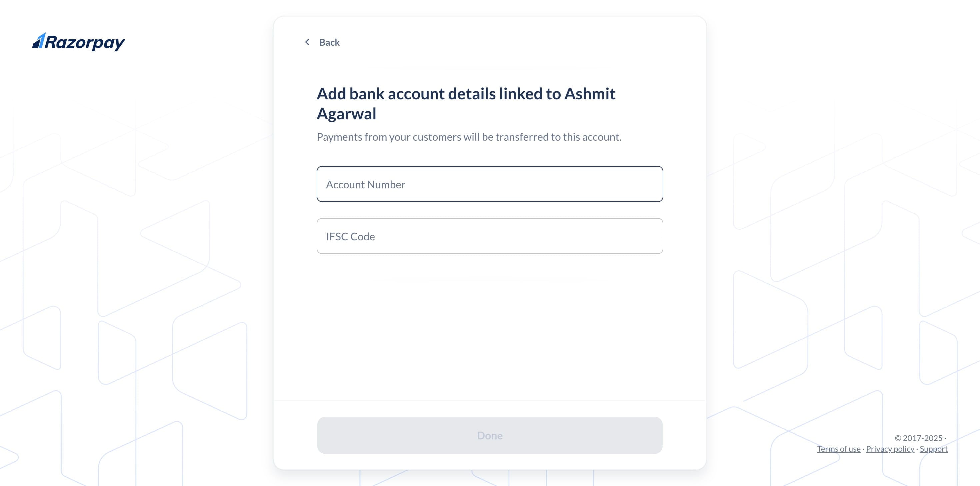Viewport: 980px width, 486px height.
Task: Click inside the IFSC Code field
Action: [x=490, y=236]
